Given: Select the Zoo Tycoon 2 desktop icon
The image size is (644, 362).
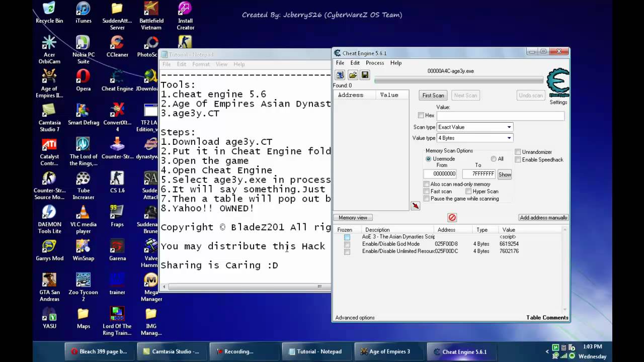Looking at the screenshot, I should [83, 288].
